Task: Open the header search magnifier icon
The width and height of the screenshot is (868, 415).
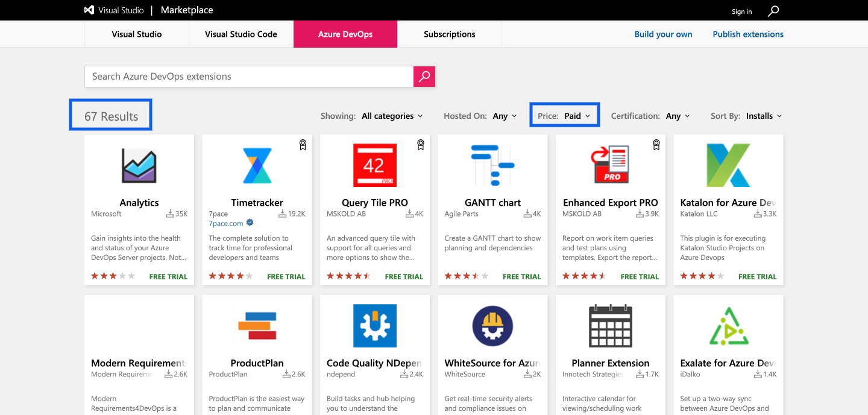Action: coord(773,11)
